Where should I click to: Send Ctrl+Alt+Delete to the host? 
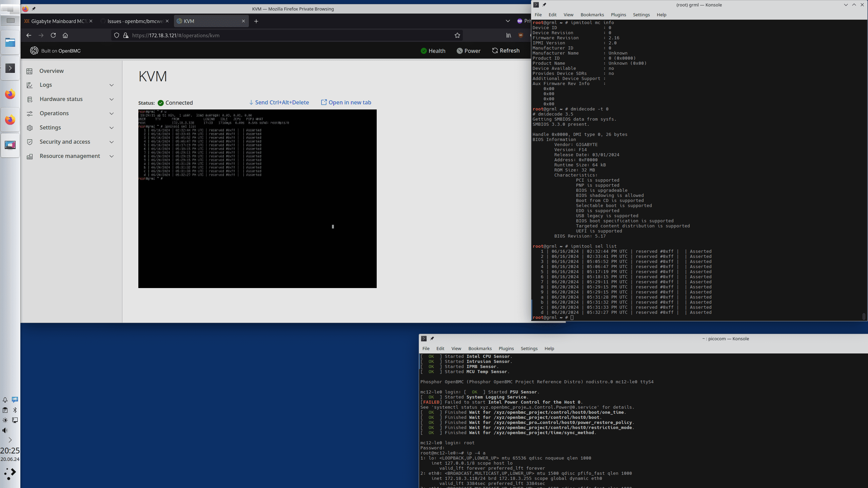pos(279,102)
